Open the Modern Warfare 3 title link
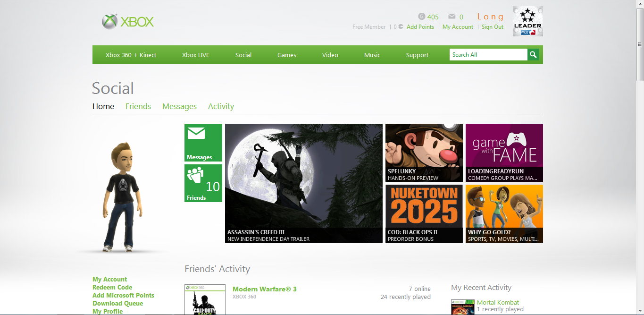This screenshot has height=315, width=644. pyautogui.click(x=265, y=289)
